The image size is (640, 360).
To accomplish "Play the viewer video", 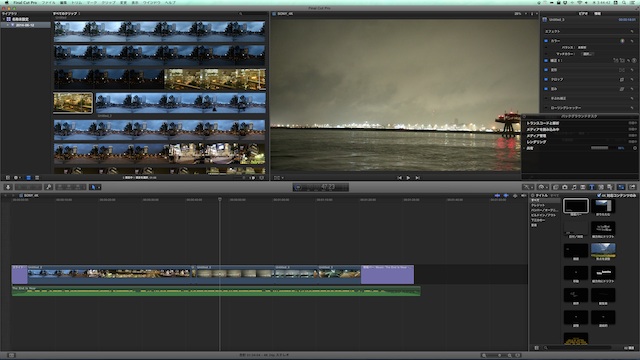I will (x=408, y=178).
